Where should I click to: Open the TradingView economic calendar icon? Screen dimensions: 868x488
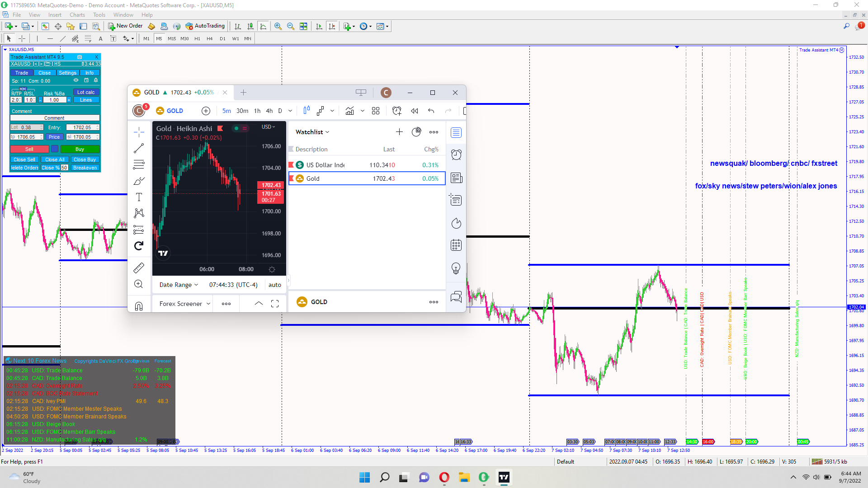pyautogui.click(x=456, y=245)
